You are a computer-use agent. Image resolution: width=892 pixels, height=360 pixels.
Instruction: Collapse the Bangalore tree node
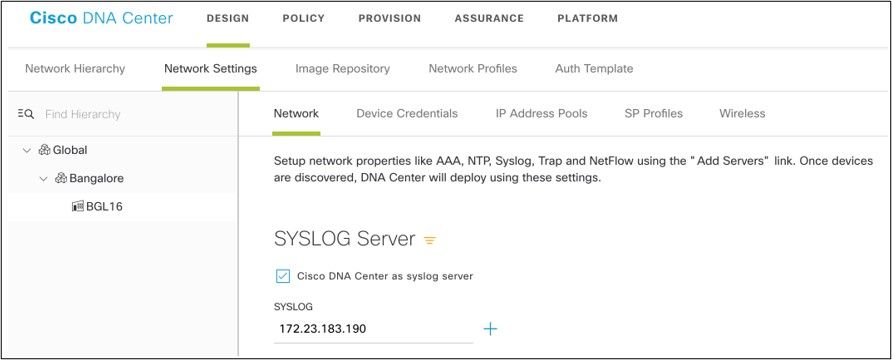(43, 179)
